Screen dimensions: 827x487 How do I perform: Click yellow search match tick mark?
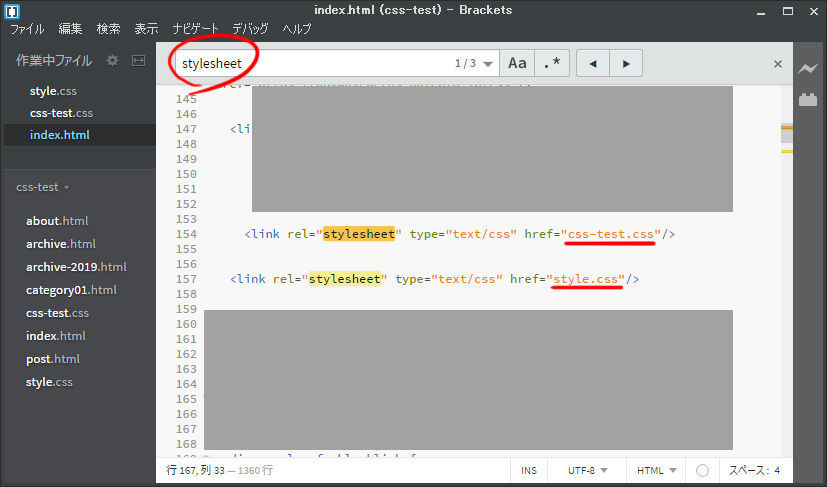pos(787,151)
